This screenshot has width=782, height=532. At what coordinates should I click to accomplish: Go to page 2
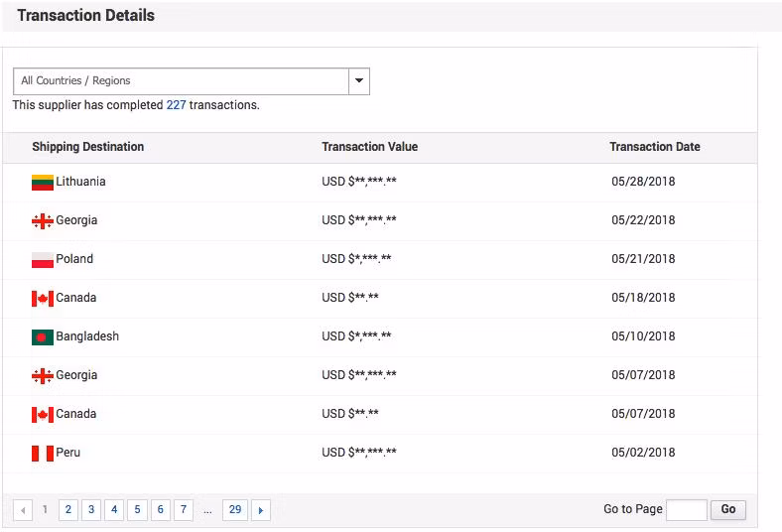tap(67, 510)
